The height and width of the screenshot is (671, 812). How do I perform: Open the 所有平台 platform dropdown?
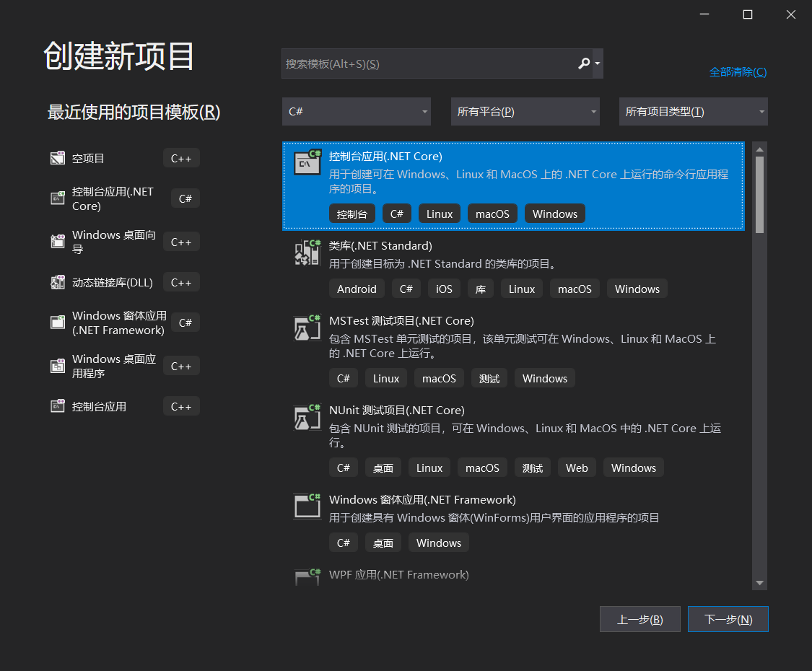[525, 111]
